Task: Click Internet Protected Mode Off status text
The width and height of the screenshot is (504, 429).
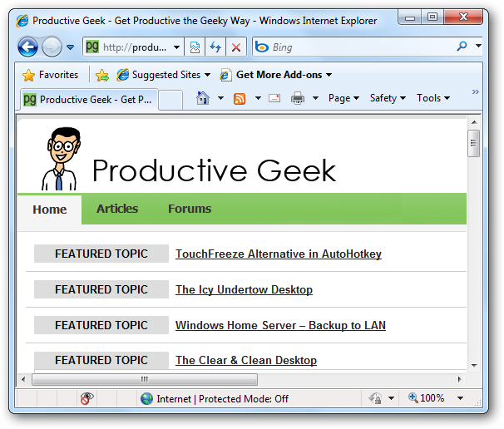Action: [222, 399]
